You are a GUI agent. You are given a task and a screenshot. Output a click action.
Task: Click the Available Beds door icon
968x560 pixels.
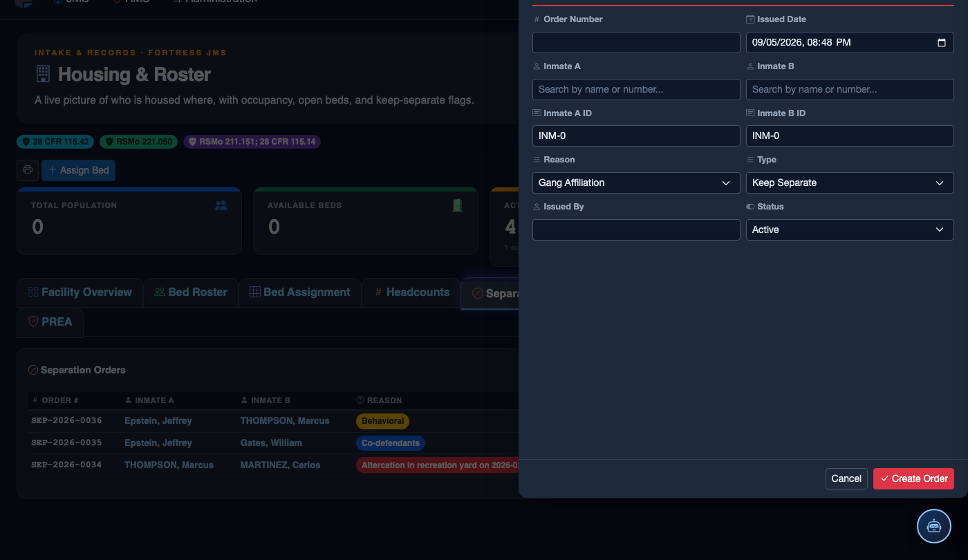(457, 205)
